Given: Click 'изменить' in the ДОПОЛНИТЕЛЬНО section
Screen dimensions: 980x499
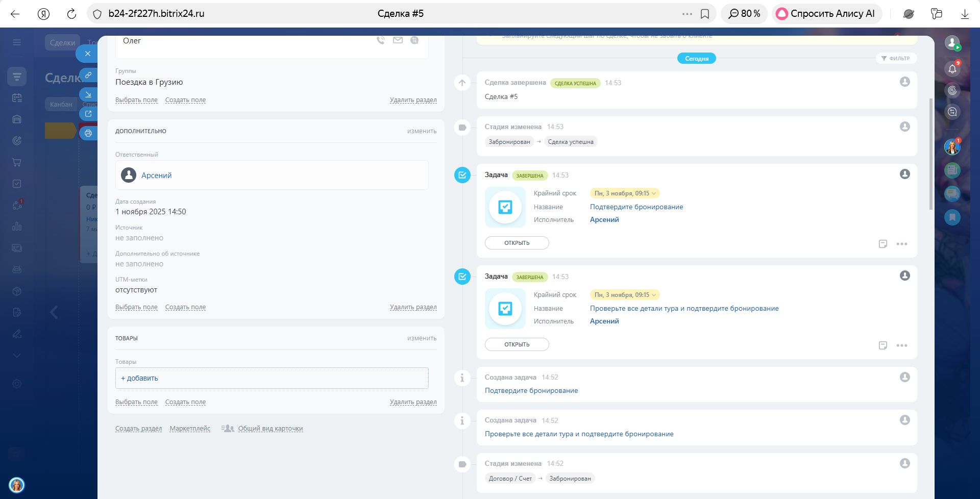Looking at the screenshot, I should 422,131.
